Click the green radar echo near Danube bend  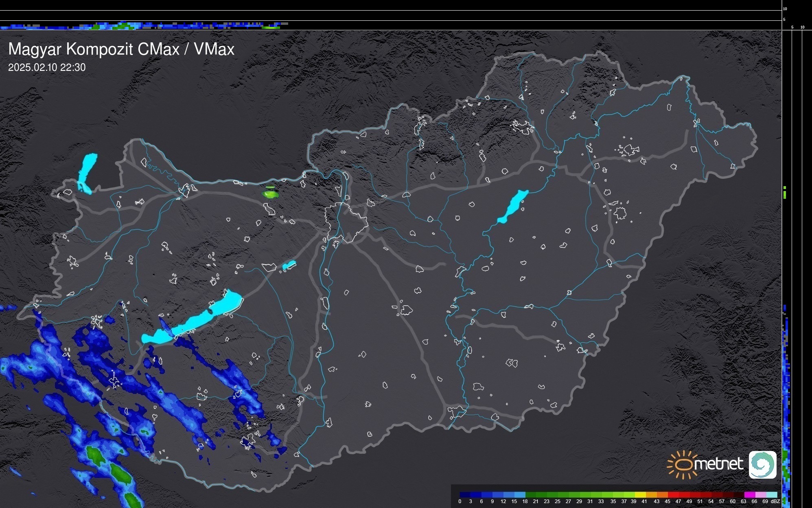[x=270, y=194]
